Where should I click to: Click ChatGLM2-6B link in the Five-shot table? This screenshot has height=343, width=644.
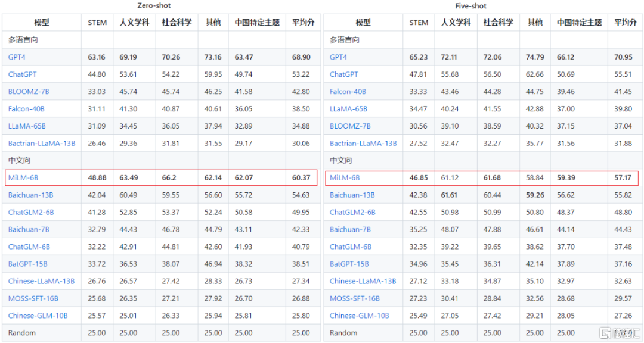click(x=353, y=212)
